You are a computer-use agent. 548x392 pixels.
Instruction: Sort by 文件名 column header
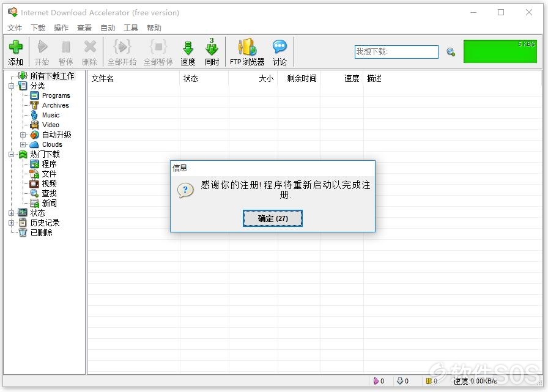tap(134, 78)
